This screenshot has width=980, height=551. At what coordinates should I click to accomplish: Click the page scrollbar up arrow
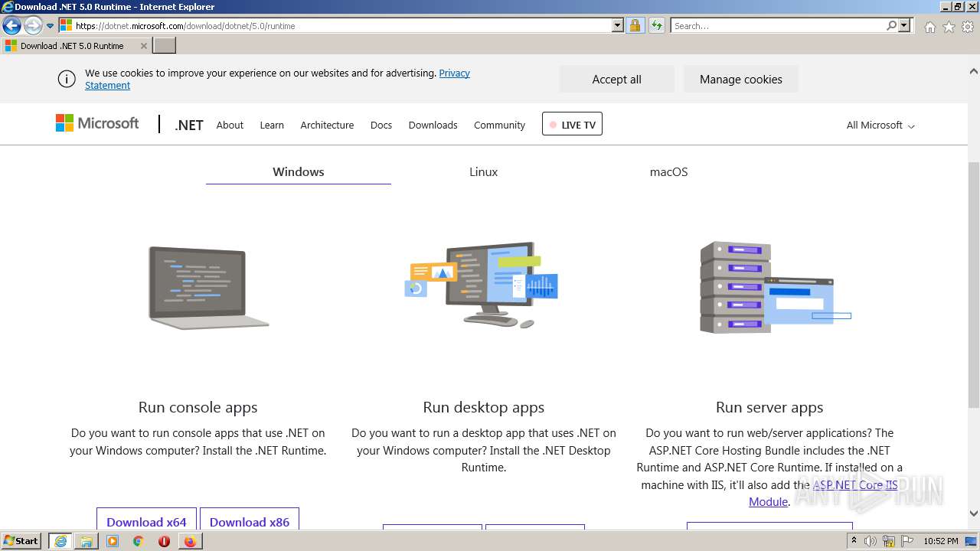(x=974, y=71)
